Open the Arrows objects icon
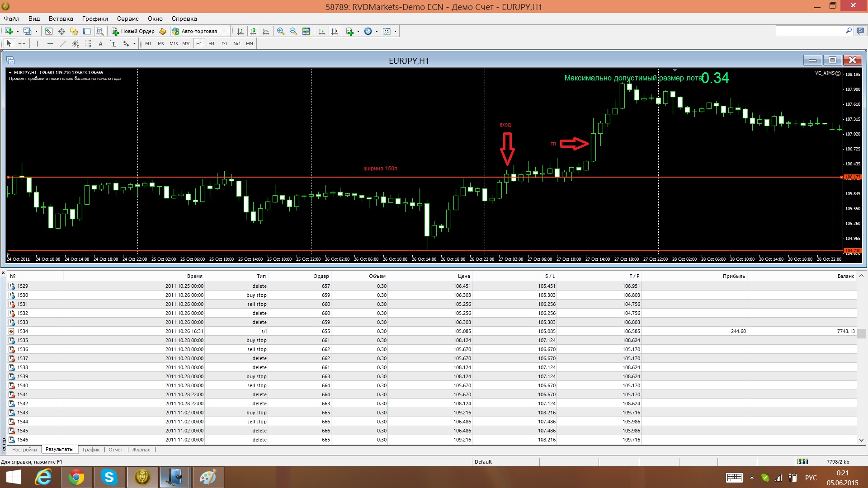868x488 pixels. (x=126, y=43)
